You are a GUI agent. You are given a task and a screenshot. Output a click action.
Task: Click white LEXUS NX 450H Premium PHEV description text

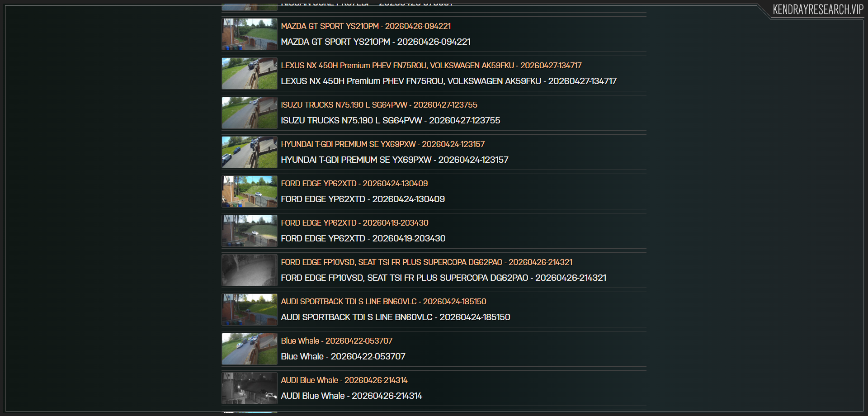(448, 81)
